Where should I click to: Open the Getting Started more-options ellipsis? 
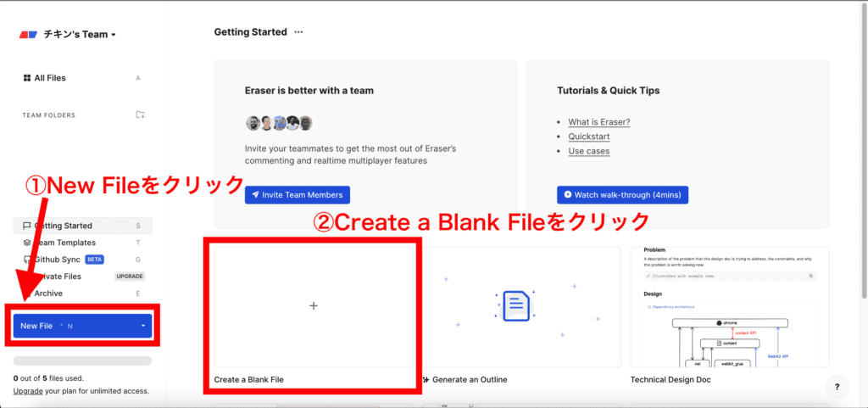298,32
